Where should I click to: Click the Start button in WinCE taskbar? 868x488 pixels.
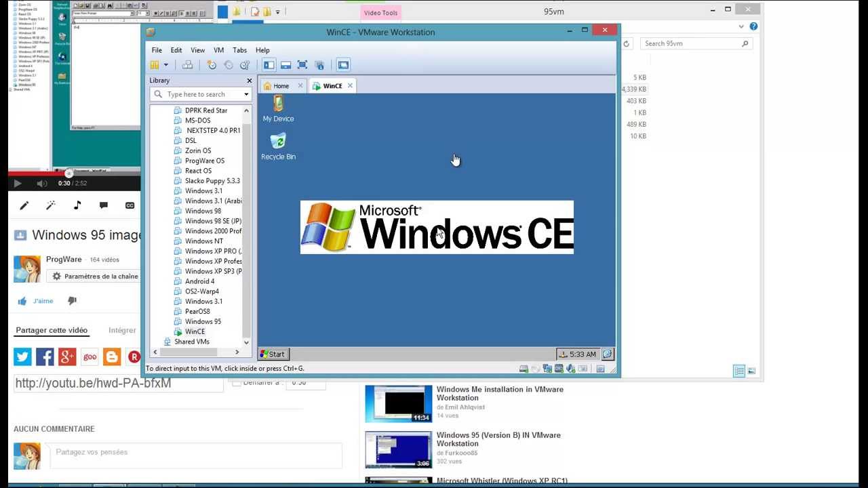coord(273,354)
